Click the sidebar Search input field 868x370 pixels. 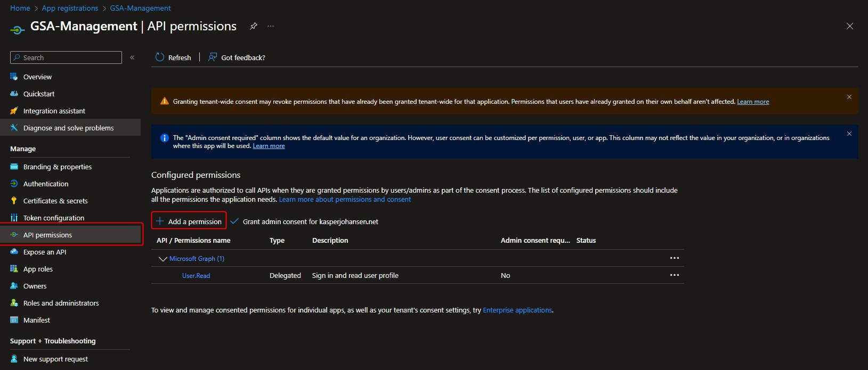point(70,57)
